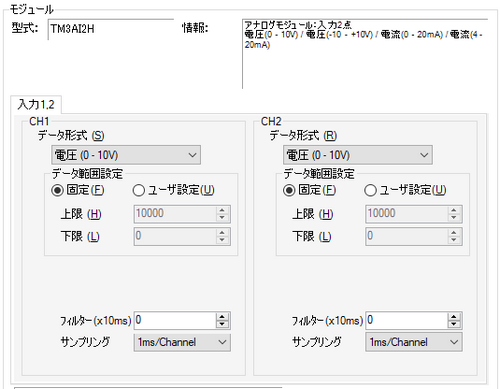Click CH1 上限(H) value field
Screen dimensions: 500x389
pyautogui.click(x=175, y=214)
